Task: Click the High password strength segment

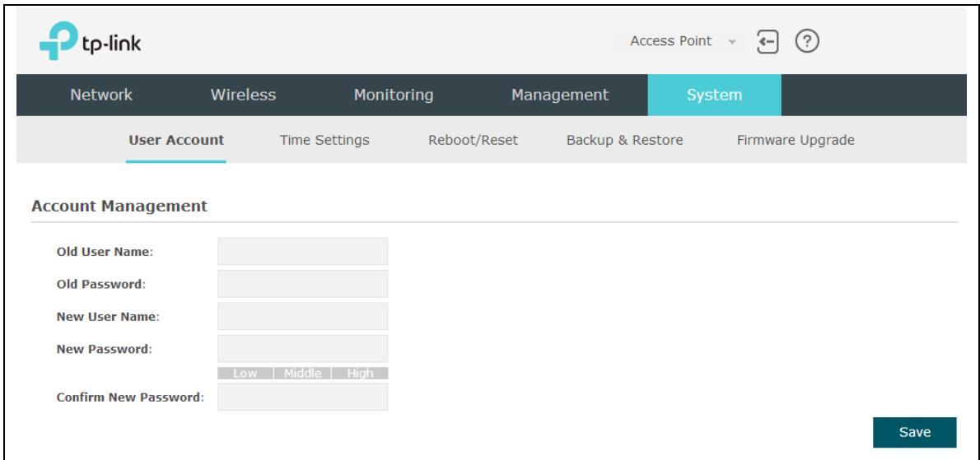Action: point(360,374)
